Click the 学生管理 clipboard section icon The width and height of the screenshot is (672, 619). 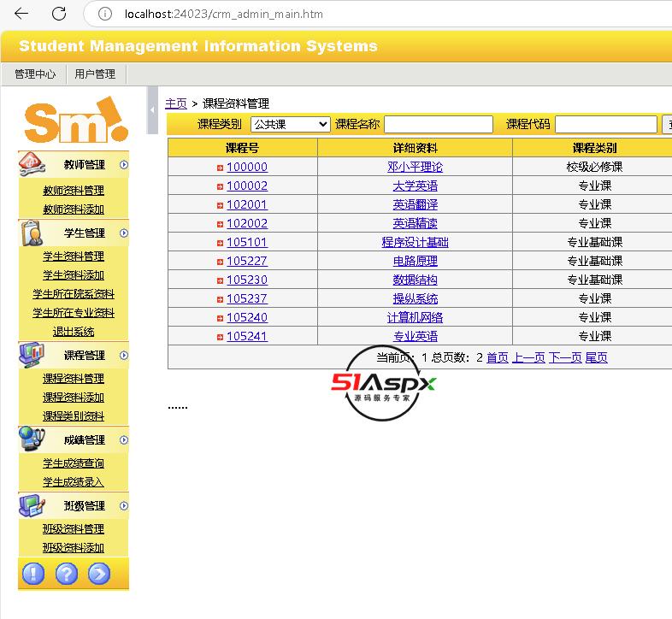(x=32, y=233)
